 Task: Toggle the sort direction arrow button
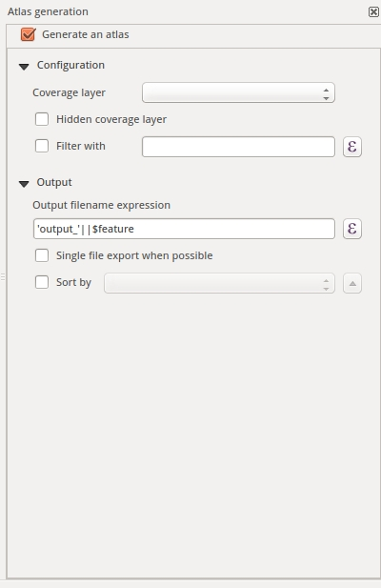coord(352,283)
